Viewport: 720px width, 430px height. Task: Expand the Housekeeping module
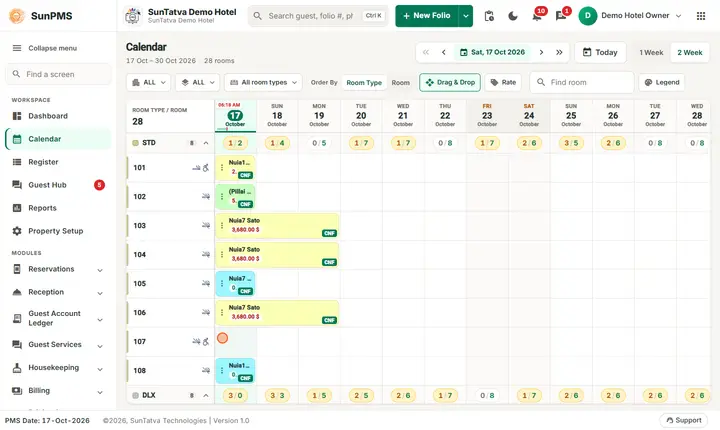click(58, 368)
